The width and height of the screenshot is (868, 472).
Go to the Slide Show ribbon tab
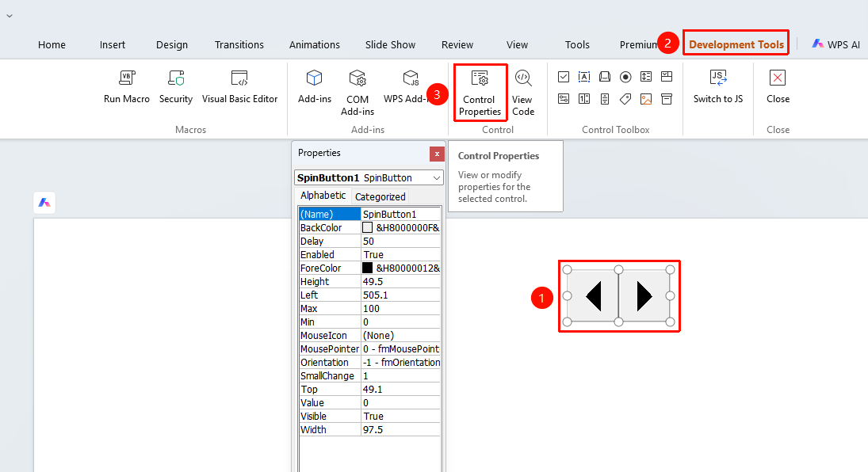390,45
